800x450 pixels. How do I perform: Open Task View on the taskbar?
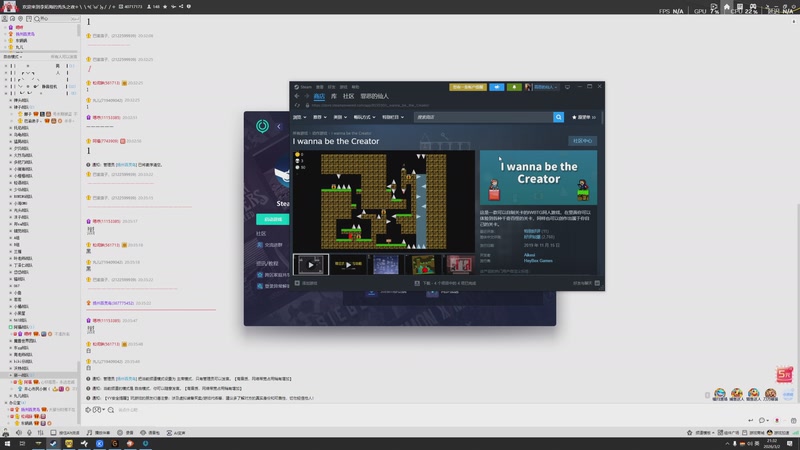(x=22, y=444)
